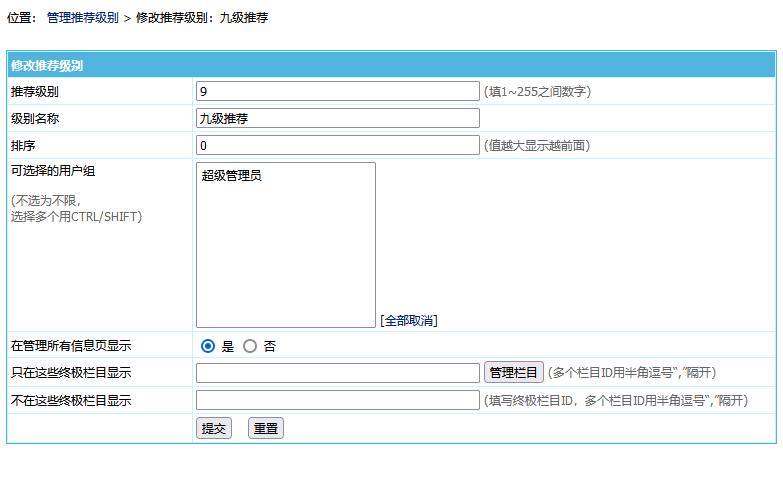Submit the form with 提交 button
Viewport: 783px width, 502px height.
click(x=213, y=428)
